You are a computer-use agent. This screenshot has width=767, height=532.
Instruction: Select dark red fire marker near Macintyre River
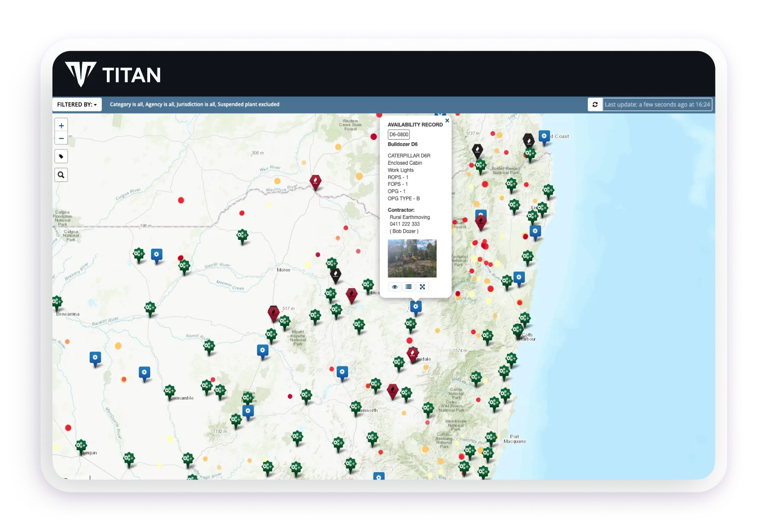(315, 182)
